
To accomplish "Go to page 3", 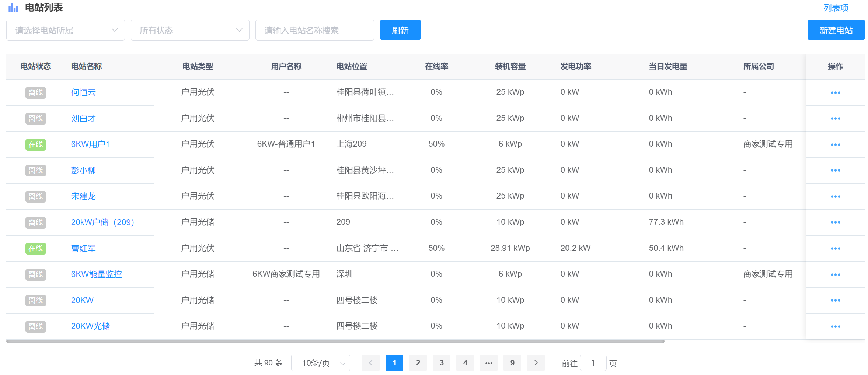I will (x=442, y=363).
